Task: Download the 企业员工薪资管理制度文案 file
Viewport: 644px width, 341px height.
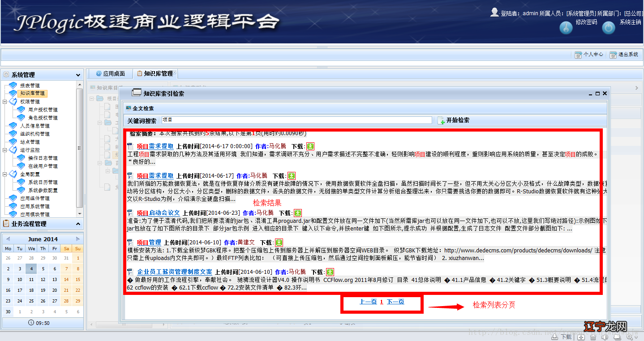Action: point(330,272)
